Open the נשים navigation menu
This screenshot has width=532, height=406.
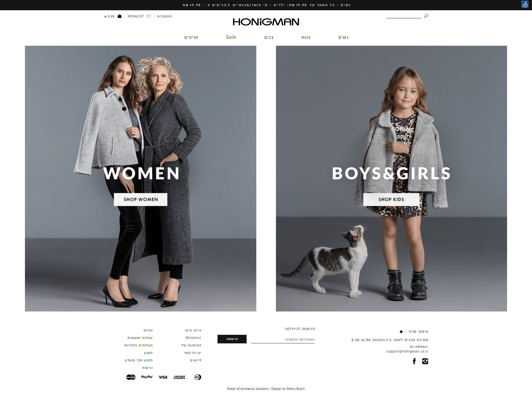[343, 37]
